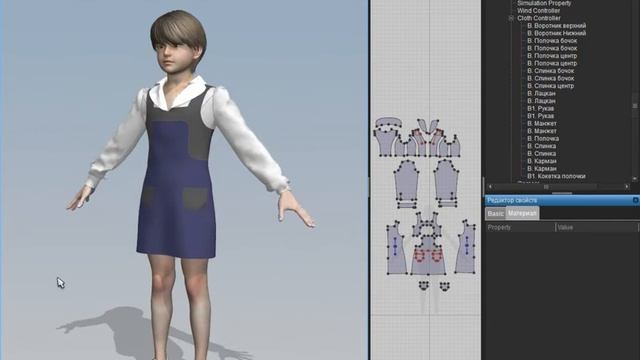
Task: Collapse the Cloth Controller tree node
Action: (x=511, y=18)
